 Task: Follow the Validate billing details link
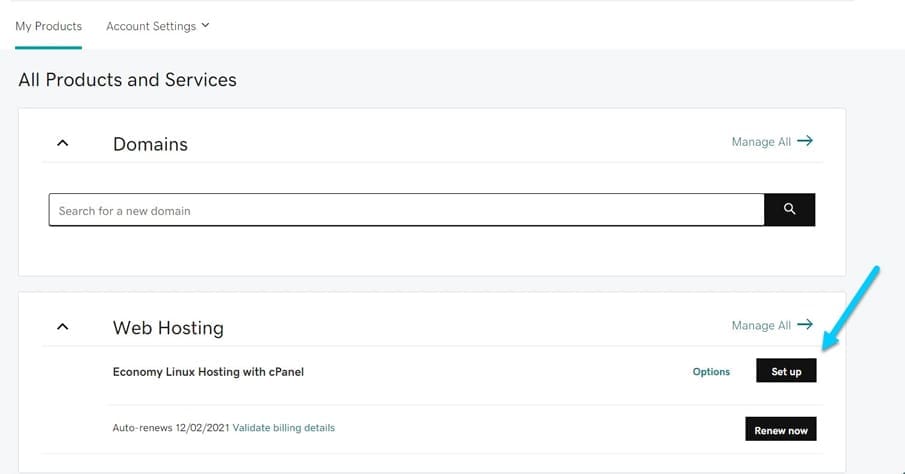tap(284, 428)
